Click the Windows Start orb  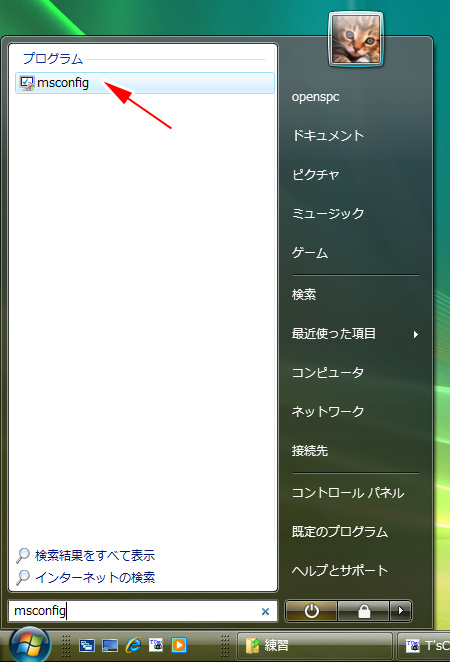30,644
